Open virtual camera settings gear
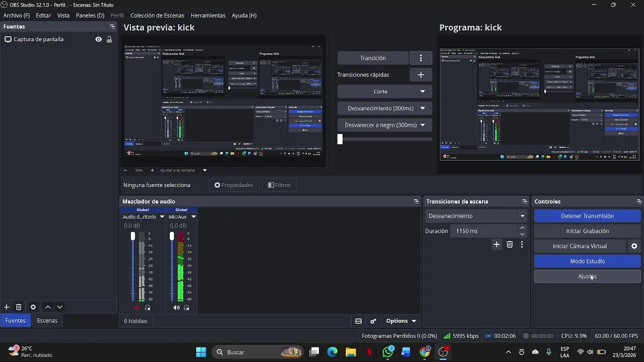Screen dimensions: 644x362 point(634,246)
